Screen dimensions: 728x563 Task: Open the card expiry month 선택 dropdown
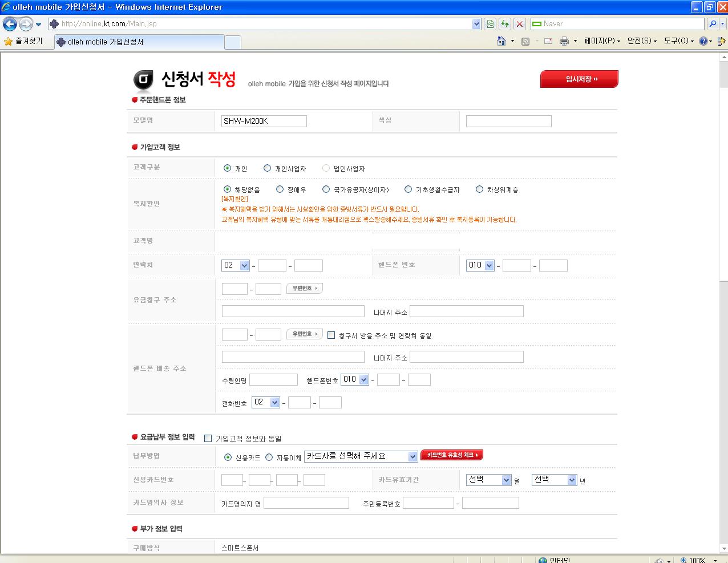click(488, 480)
